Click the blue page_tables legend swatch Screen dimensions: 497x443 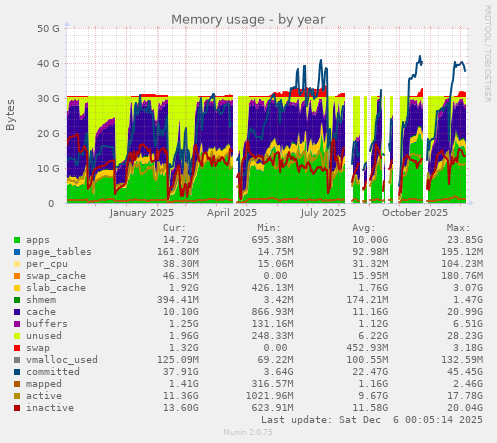pyautogui.click(x=17, y=252)
